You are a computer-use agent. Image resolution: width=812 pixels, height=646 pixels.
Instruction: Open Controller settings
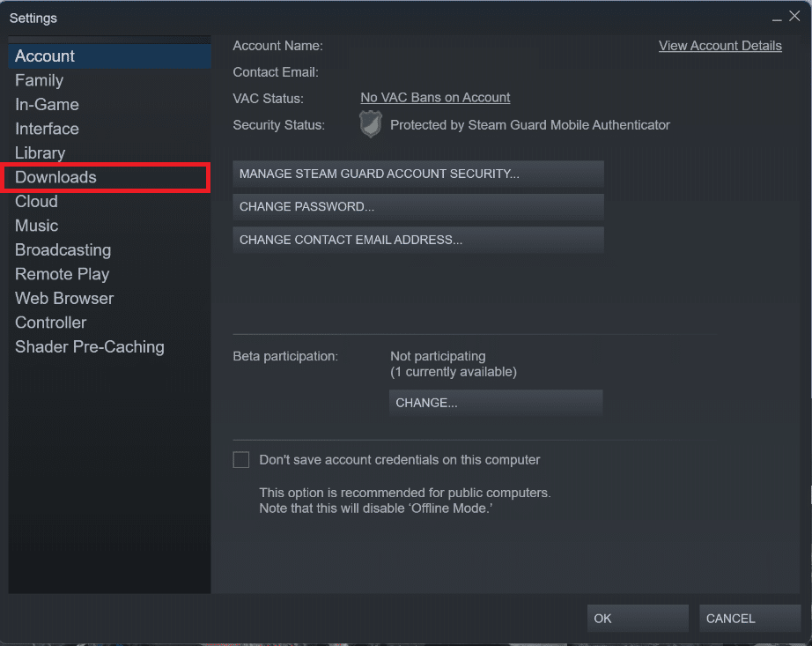109,323
